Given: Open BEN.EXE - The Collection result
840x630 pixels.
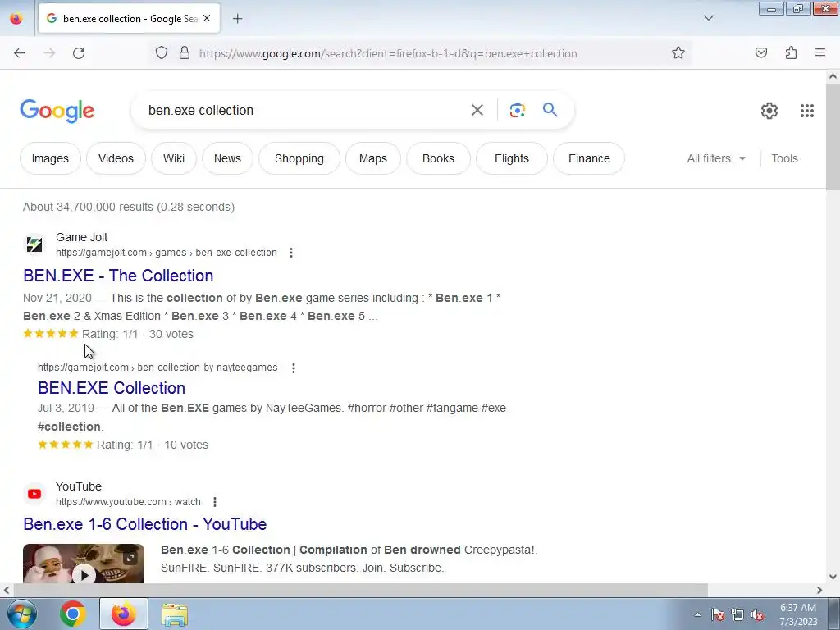Looking at the screenshot, I should (118, 276).
